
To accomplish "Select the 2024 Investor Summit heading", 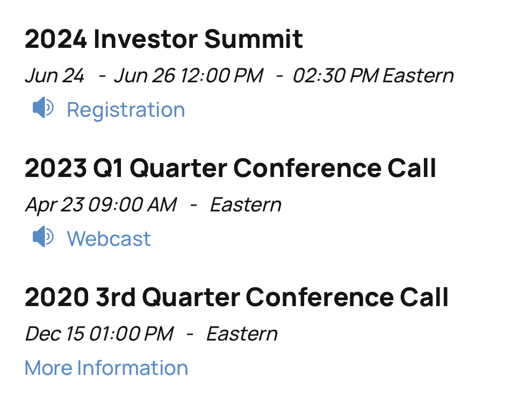I will 164,39.
